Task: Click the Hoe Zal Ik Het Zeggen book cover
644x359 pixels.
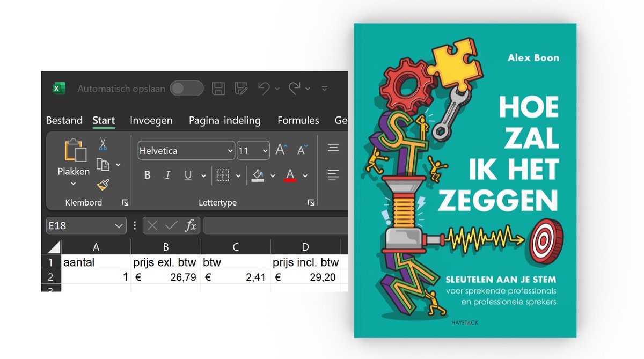Action: click(465, 180)
